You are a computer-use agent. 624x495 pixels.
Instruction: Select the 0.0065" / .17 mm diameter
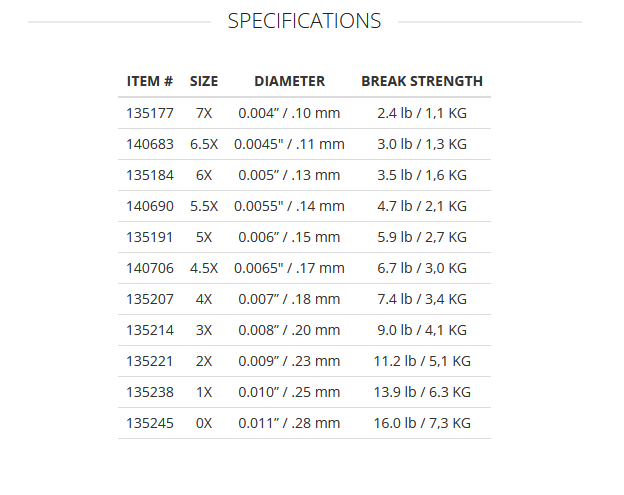tap(289, 268)
